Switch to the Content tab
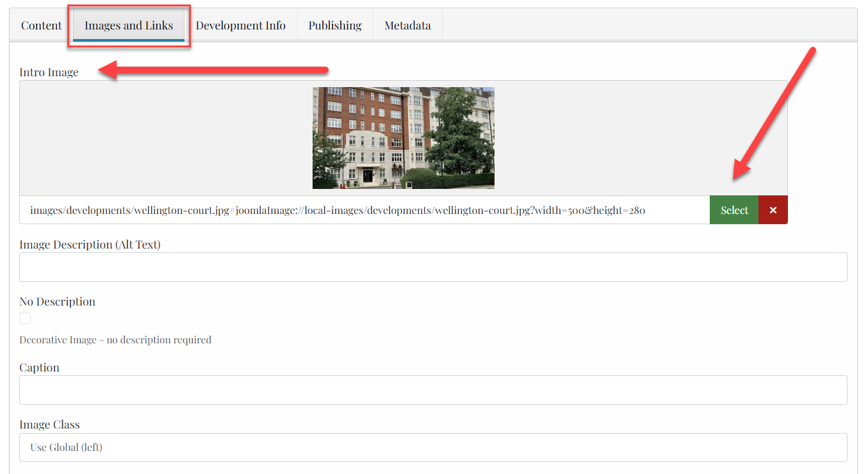Image resolution: width=868 pixels, height=474 pixels. (x=42, y=26)
